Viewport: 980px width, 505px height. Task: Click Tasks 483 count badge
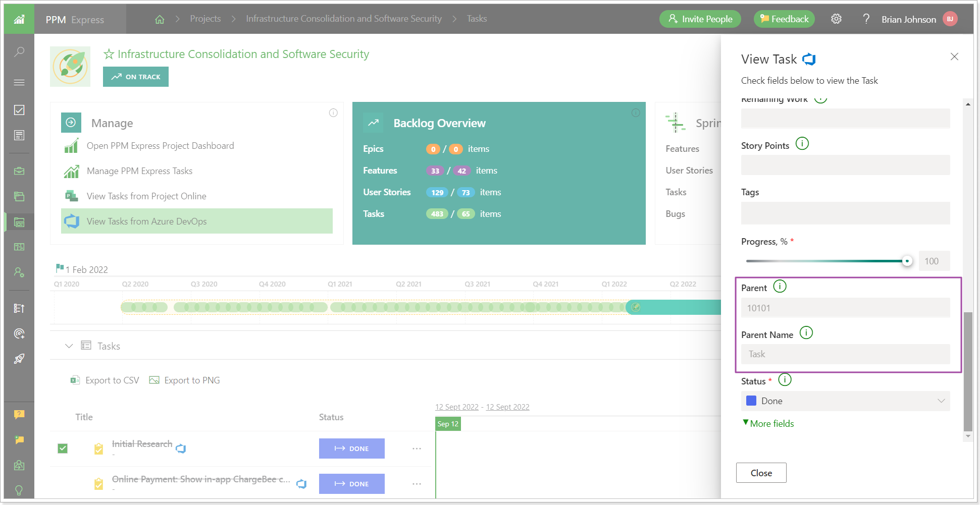click(437, 214)
